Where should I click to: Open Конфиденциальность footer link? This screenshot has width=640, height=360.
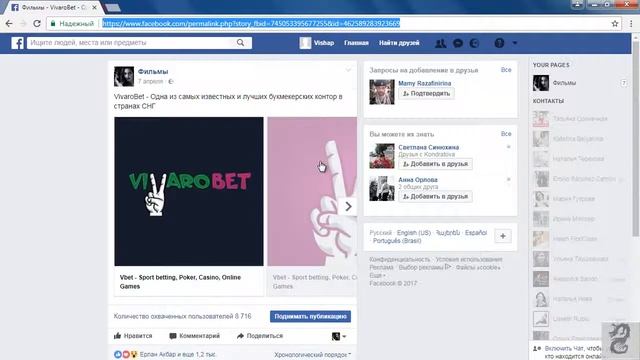[x=400, y=260]
